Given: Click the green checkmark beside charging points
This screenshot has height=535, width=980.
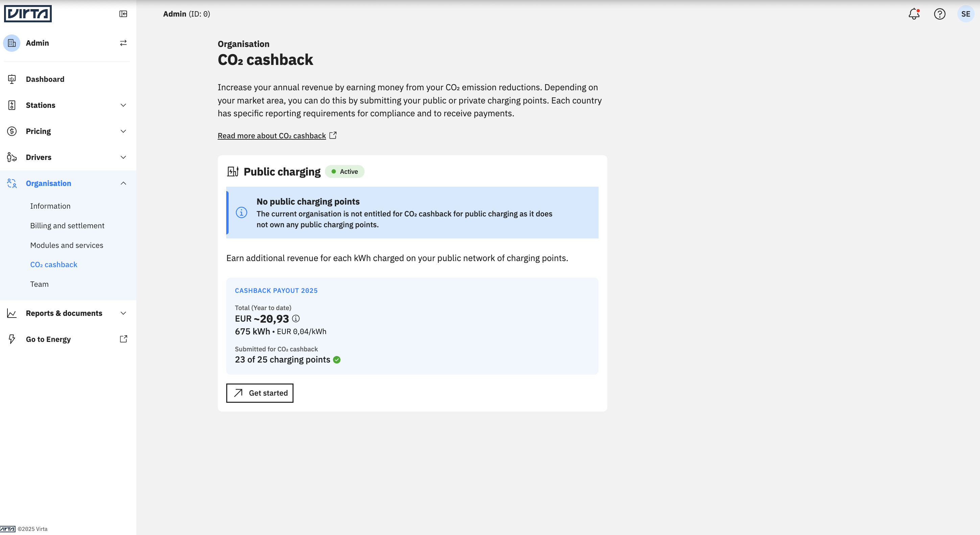Looking at the screenshot, I should pyautogui.click(x=337, y=359).
